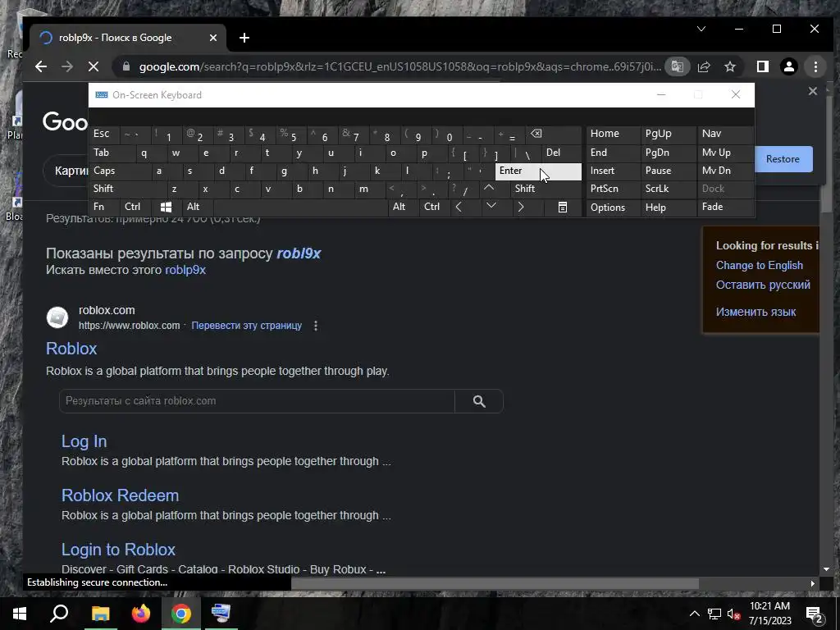Open Log In sitelink

(x=84, y=441)
